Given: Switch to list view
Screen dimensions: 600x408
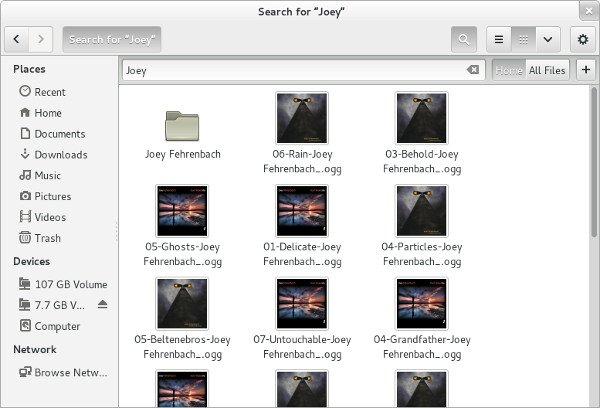Looking at the screenshot, I should click(499, 39).
